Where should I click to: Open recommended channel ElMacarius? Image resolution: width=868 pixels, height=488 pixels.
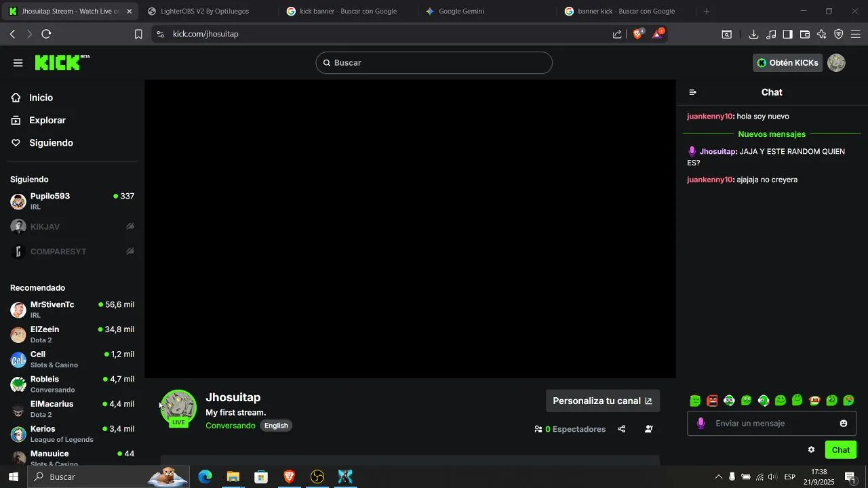click(x=73, y=409)
